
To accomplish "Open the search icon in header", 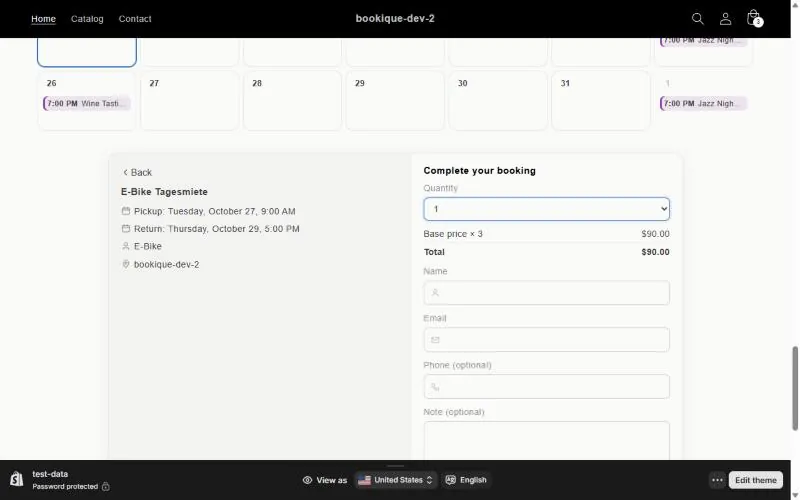I will coord(697,19).
